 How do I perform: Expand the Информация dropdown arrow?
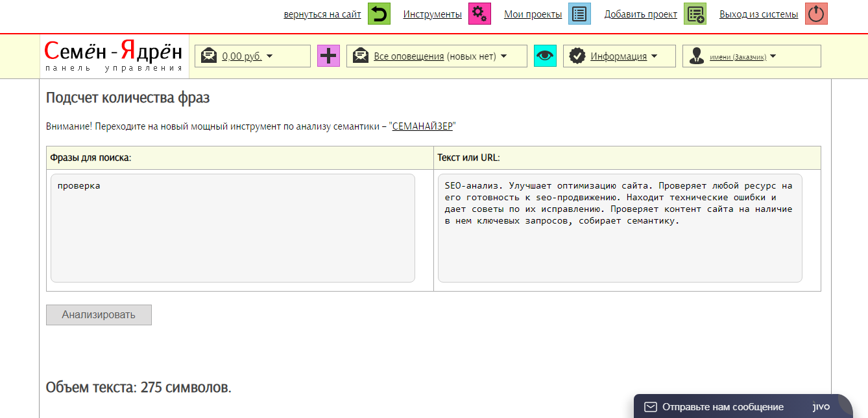click(x=654, y=56)
